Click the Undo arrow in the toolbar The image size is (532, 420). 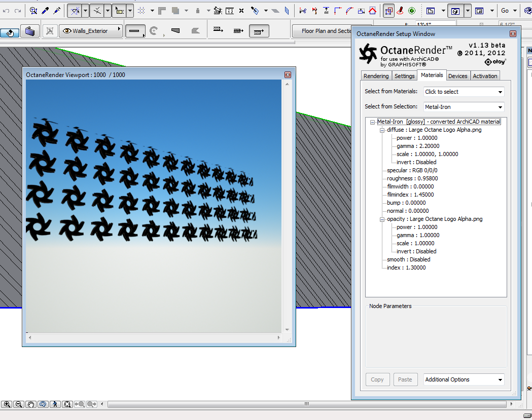click(x=6, y=11)
